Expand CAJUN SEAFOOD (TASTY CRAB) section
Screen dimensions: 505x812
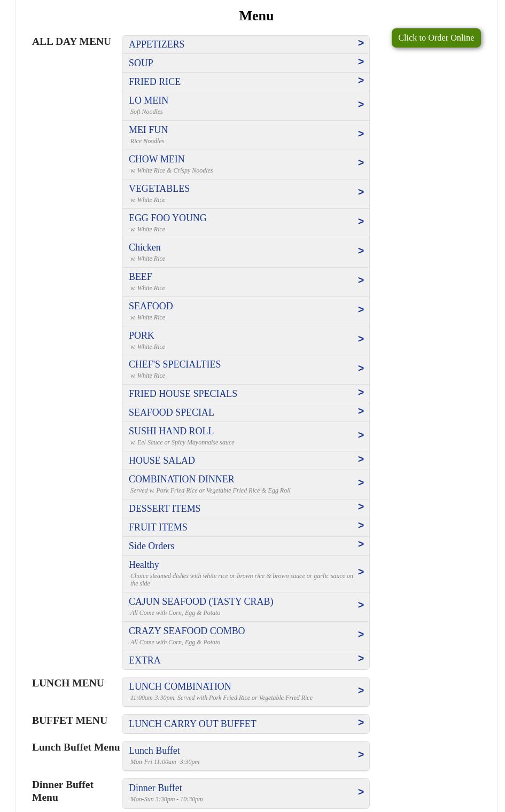pyautogui.click(x=201, y=602)
